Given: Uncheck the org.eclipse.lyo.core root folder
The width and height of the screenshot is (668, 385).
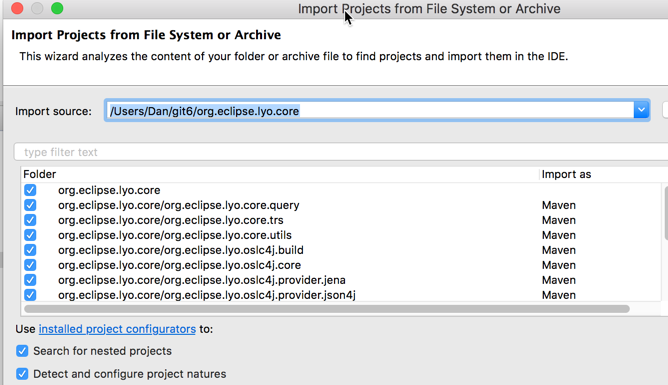Looking at the screenshot, I should pos(30,190).
